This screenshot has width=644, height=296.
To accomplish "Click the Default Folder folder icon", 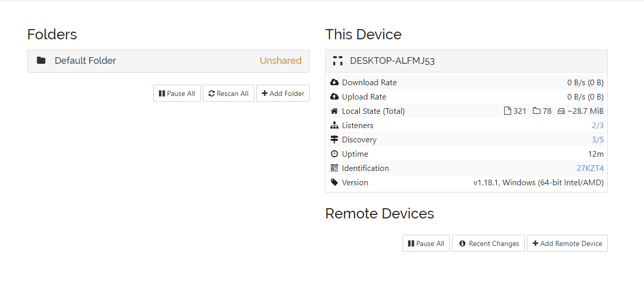I will 41,60.
